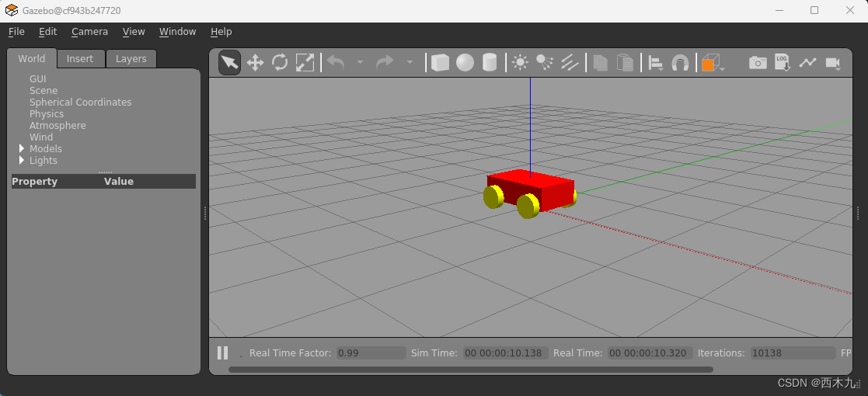
Task: Activate the Snap magnet tool
Action: [680, 63]
